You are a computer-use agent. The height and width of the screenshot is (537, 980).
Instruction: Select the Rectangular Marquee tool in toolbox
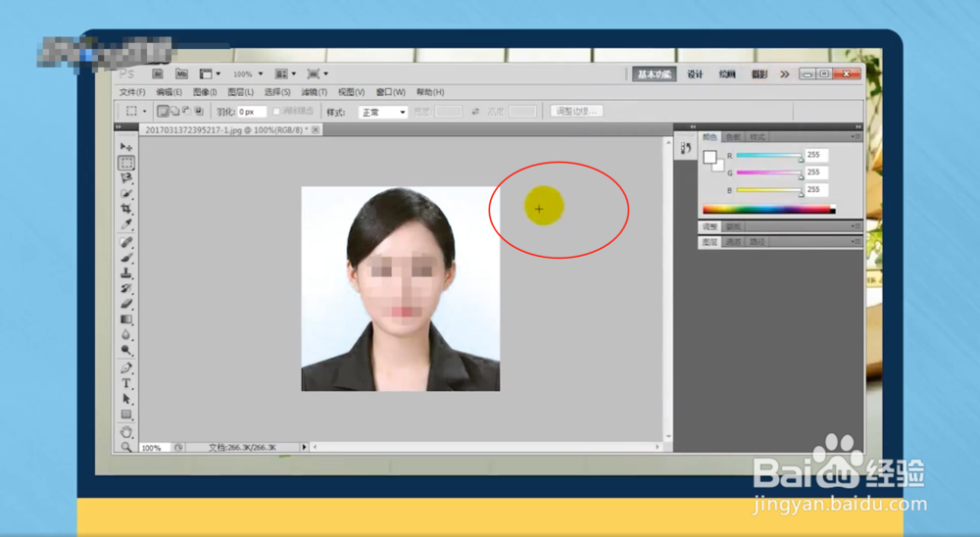(126, 164)
